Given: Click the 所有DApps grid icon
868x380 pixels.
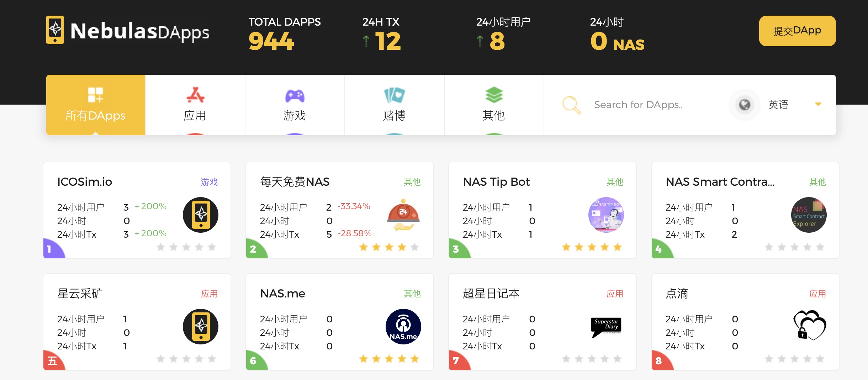Looking at the screenshot, I should [x=95, y=95].
